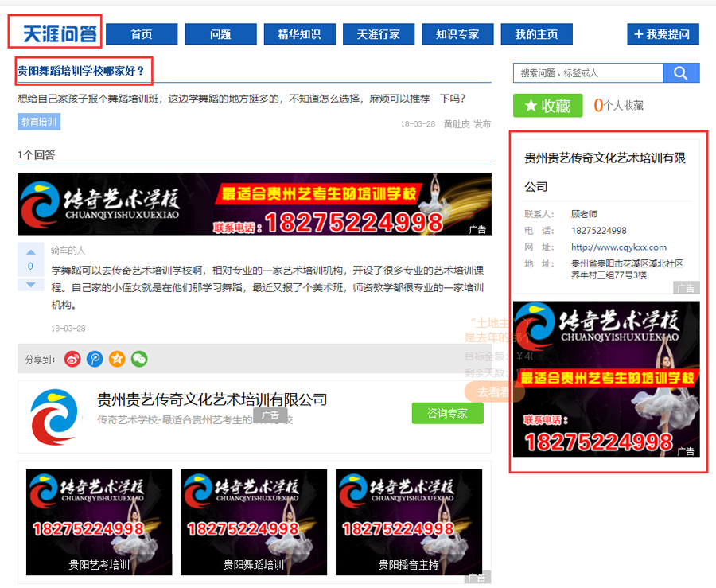
Task: Click the sidebar tall 传奇艺术学校 ad
Action: click(606, 379)
